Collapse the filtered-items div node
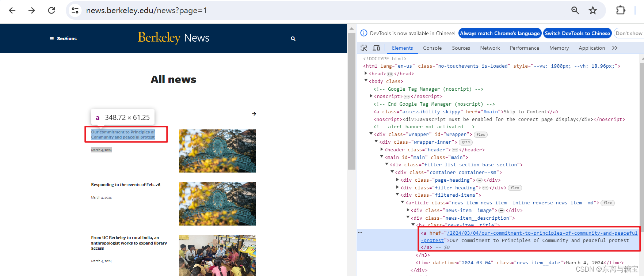This screenshot has height=276, width=644. point(397,195)
